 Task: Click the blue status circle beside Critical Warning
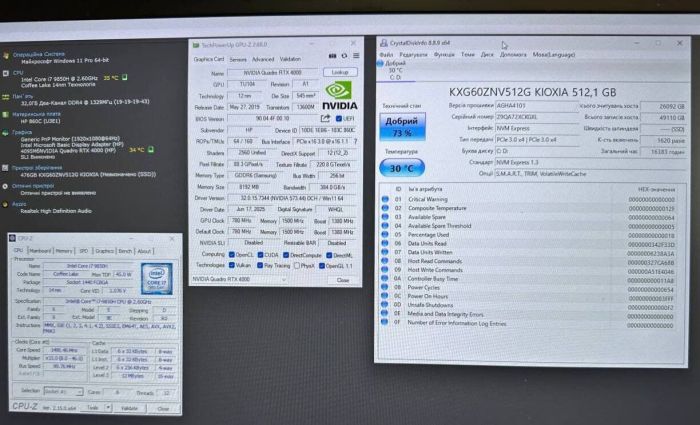(x=384, y=198)
